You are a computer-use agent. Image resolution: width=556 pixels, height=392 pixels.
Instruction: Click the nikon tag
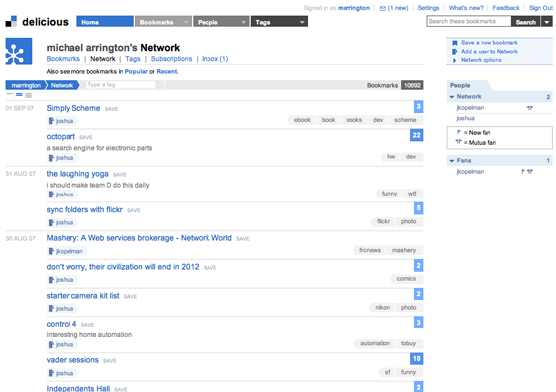click(x=382, y=308)
